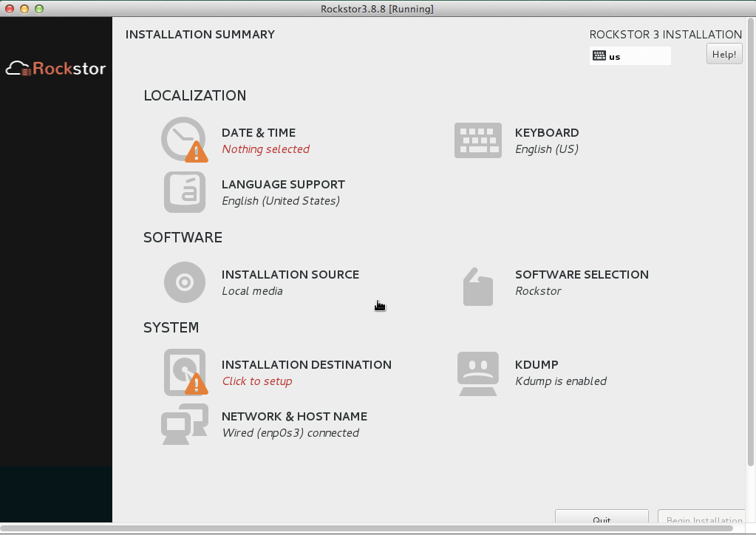Image resolution: width=756 pixels, height=535 pixels.
Task: Click the Quit button
Action: [x=602, y=518]
